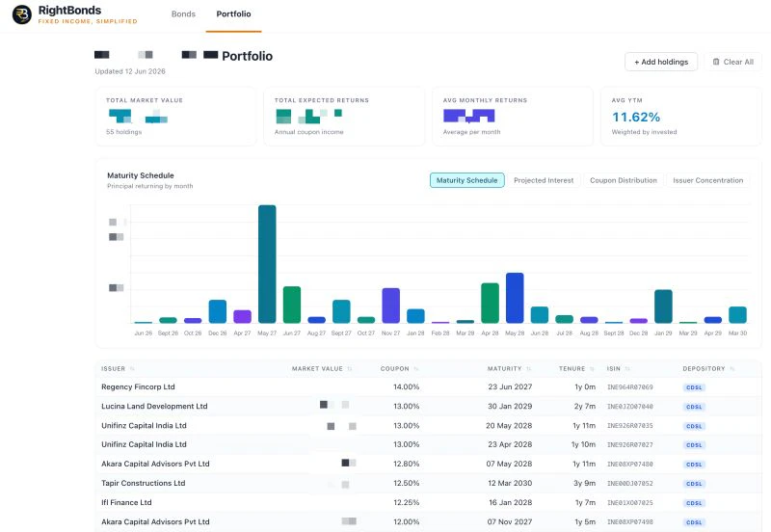This screenshot has height=532, width=771.
Task: Sort table by Depository column icon
Action: [732, 369]
